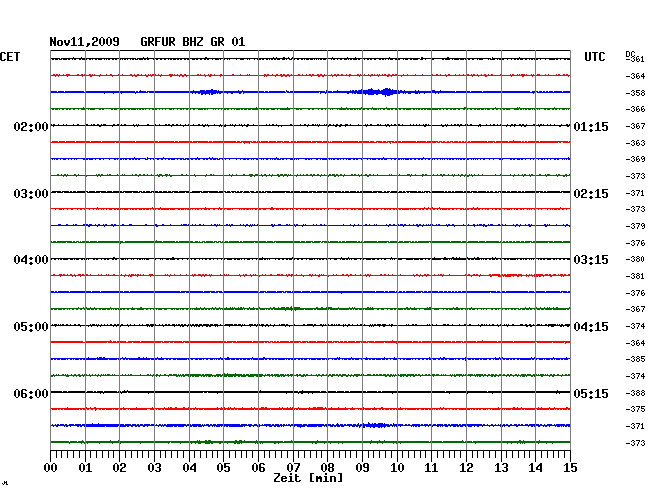Click the "01:15" UTC time label
Image resolution: width=650 pixels, height=494 pixels.
coord(591,127)
